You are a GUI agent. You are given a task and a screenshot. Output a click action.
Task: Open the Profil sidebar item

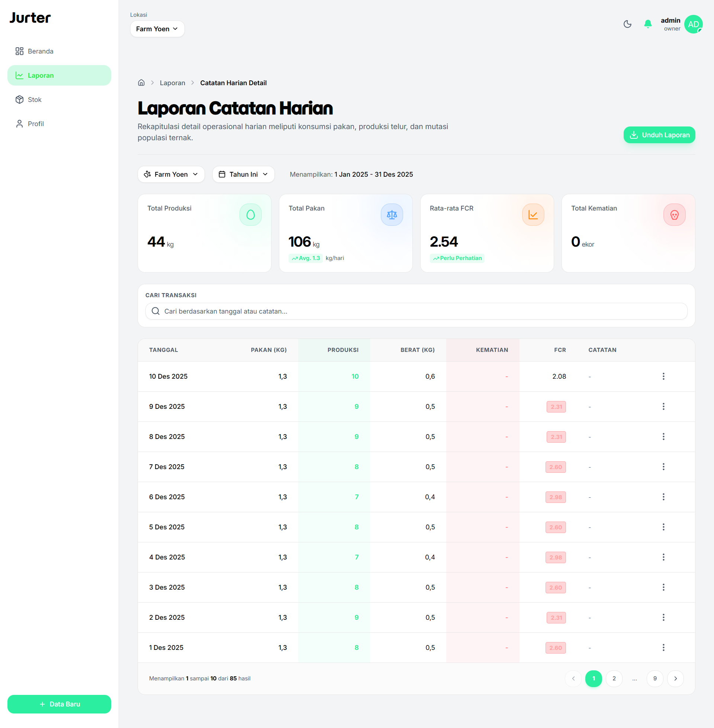(36, 124)
